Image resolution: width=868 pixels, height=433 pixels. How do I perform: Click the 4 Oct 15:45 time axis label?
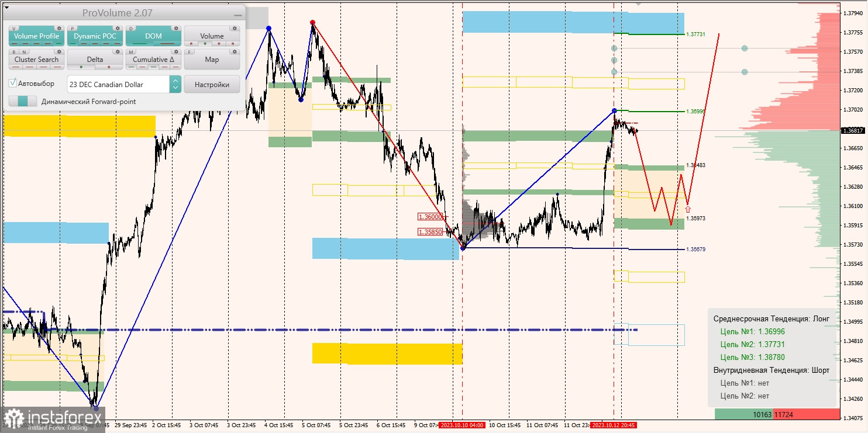click(x=278, y=425)
